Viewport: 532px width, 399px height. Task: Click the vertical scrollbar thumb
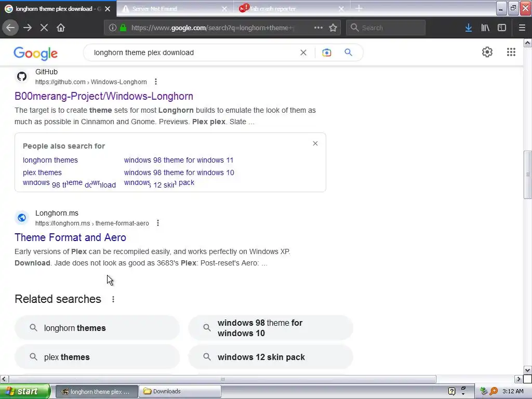click(x=527, y=175)
